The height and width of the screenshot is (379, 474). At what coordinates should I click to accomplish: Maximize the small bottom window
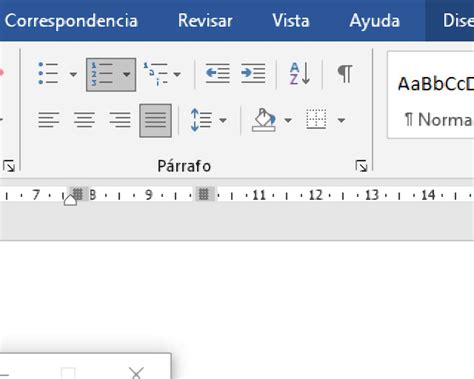click(x=68, y=373)
